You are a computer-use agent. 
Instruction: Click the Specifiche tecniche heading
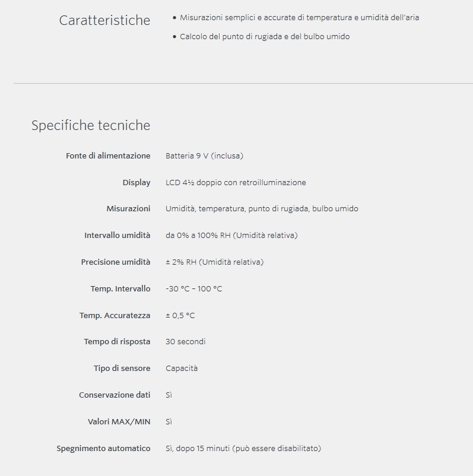pyautogui.click(x=91, y=125)
